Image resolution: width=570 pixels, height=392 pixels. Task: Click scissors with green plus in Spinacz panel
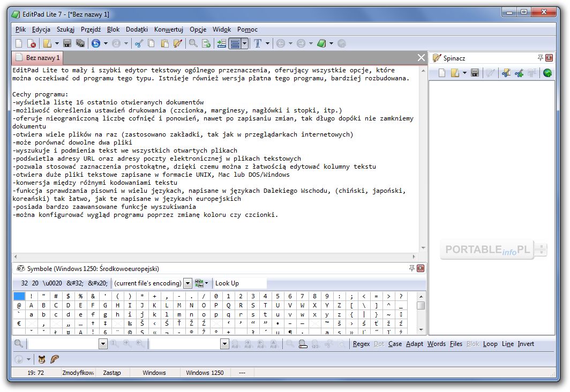point(519,73)
